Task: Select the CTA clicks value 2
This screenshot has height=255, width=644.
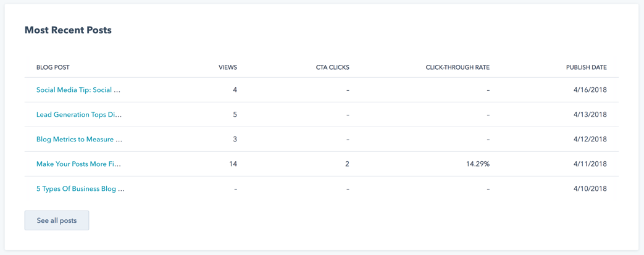Action: point(347,164)
